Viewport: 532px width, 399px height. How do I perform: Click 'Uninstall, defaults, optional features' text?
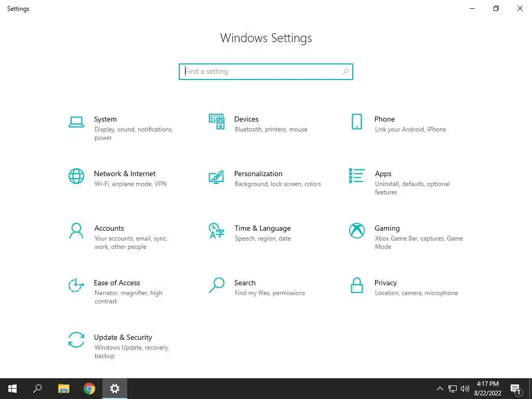point(412,188)
